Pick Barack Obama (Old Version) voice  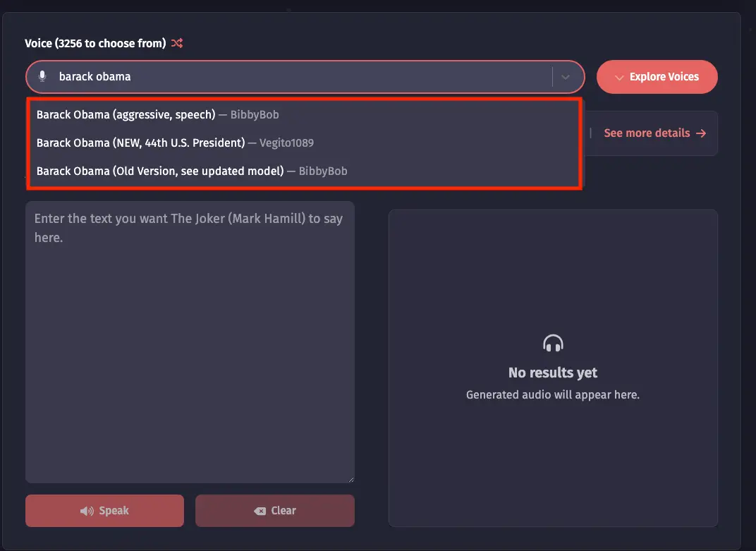304,171
